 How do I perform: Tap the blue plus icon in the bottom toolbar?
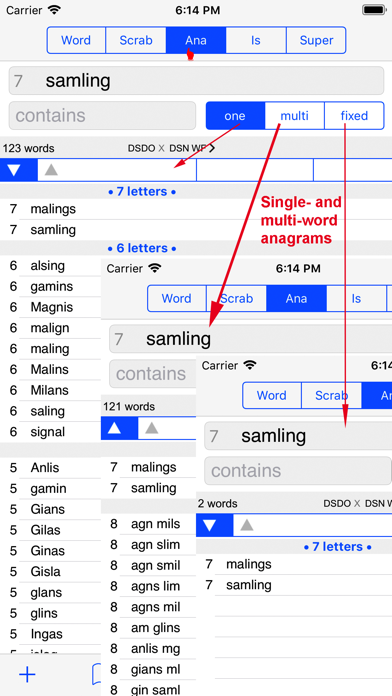click(27, 675)
